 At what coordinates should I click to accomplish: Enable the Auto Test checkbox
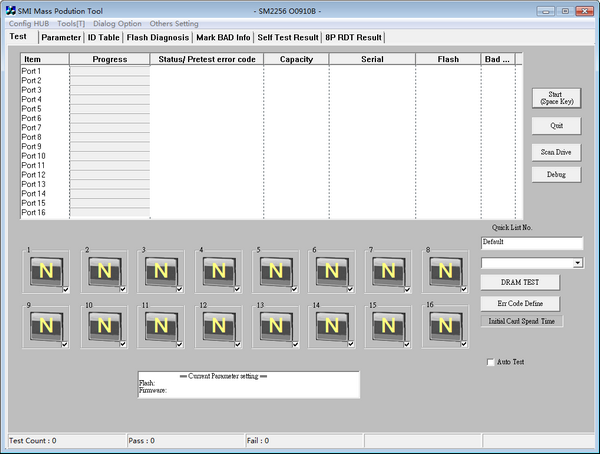click(490, 362)
